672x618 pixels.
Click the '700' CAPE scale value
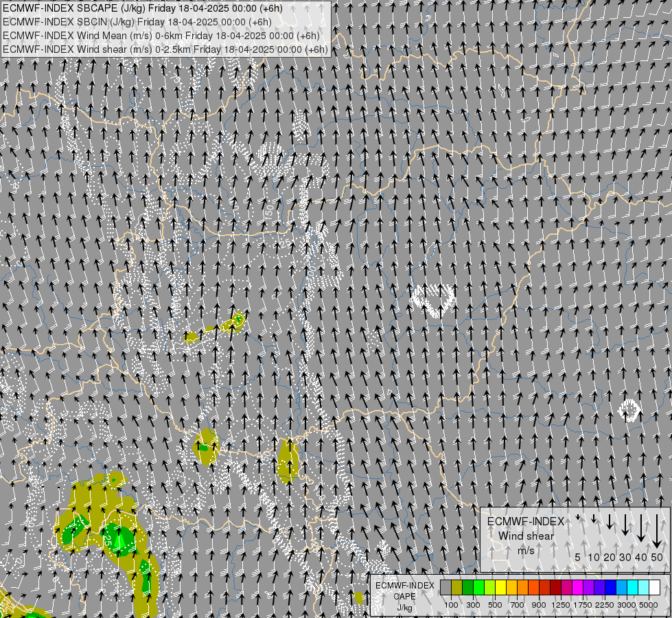[x=518, y=605]
